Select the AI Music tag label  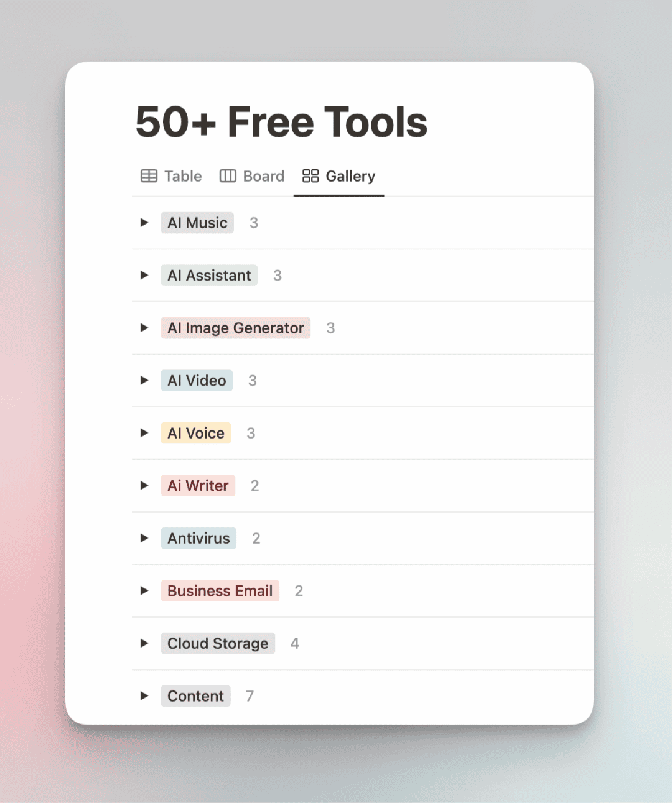pos(197,223)
